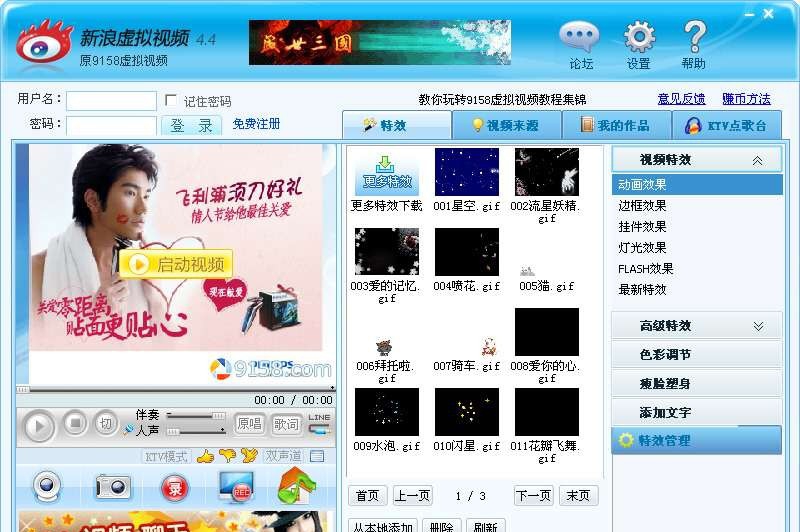Click the photo camera snapshot icon

113,486
